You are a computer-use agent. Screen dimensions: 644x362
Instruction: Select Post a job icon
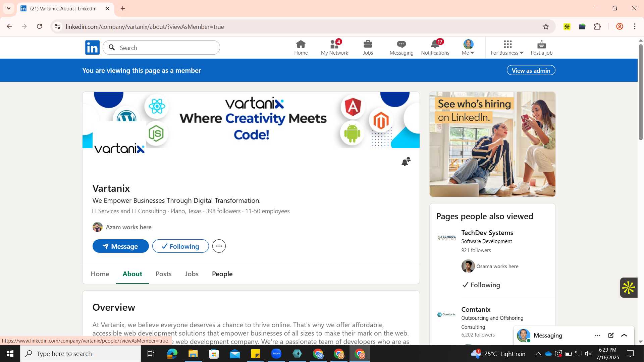pyautogui.click(x=542, y=48)
